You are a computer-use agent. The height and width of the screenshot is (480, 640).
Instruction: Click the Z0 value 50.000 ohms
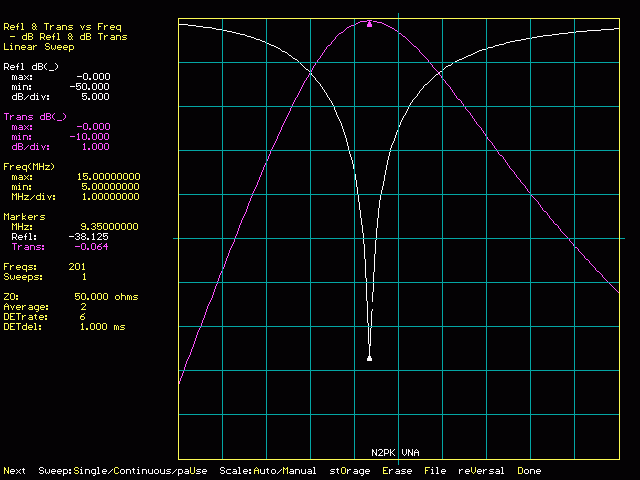[x=106, y=297]
